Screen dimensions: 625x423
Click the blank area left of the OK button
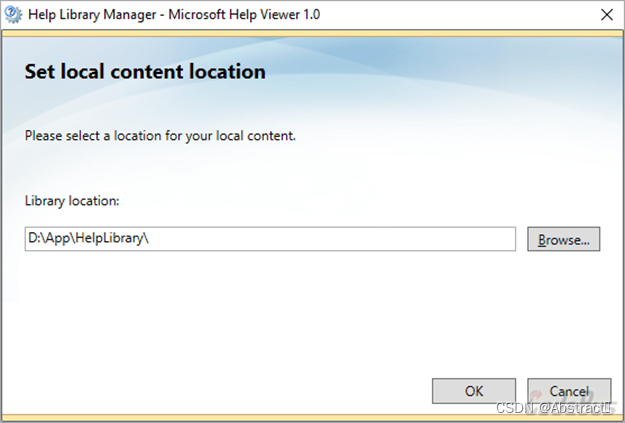click(x=250, y=391)
